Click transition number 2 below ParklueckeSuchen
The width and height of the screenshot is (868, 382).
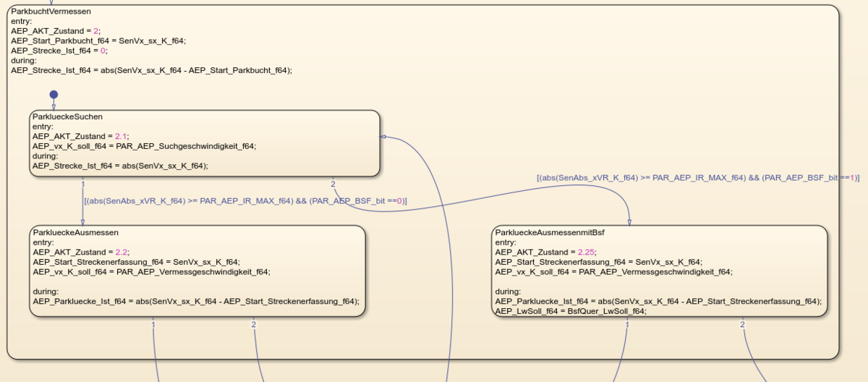pos(333,184)
